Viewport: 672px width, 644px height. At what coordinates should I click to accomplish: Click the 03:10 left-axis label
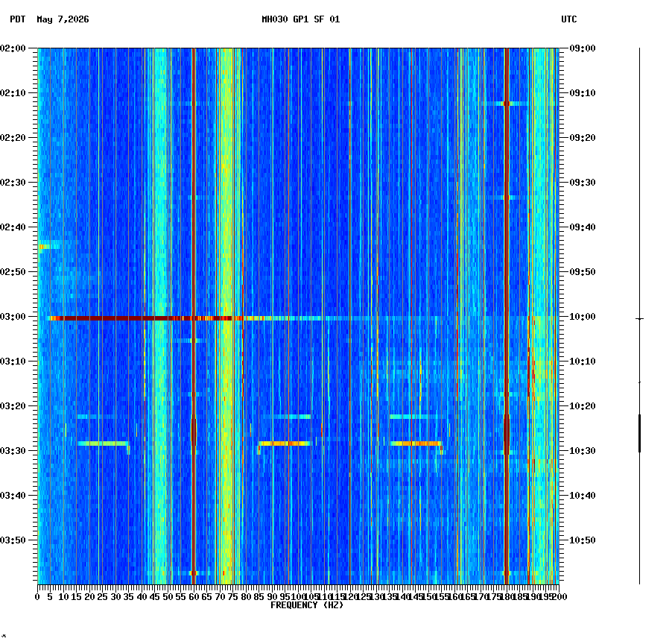point(13,362)
